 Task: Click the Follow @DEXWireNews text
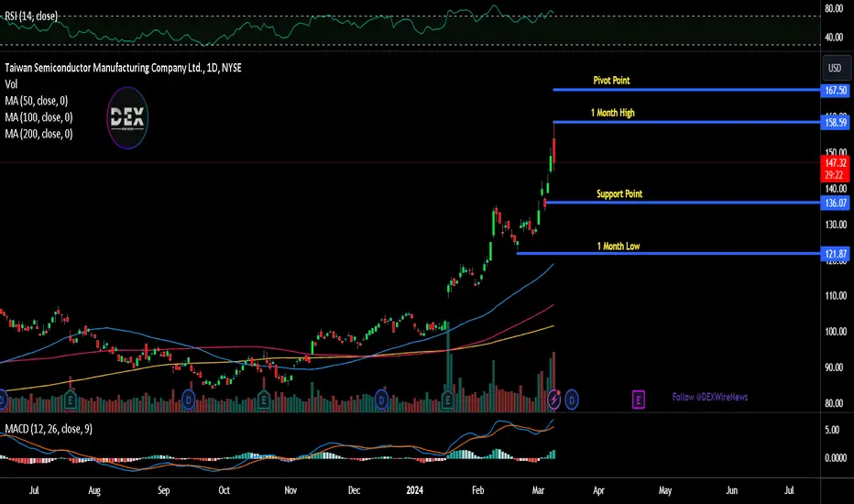(709, 397)
